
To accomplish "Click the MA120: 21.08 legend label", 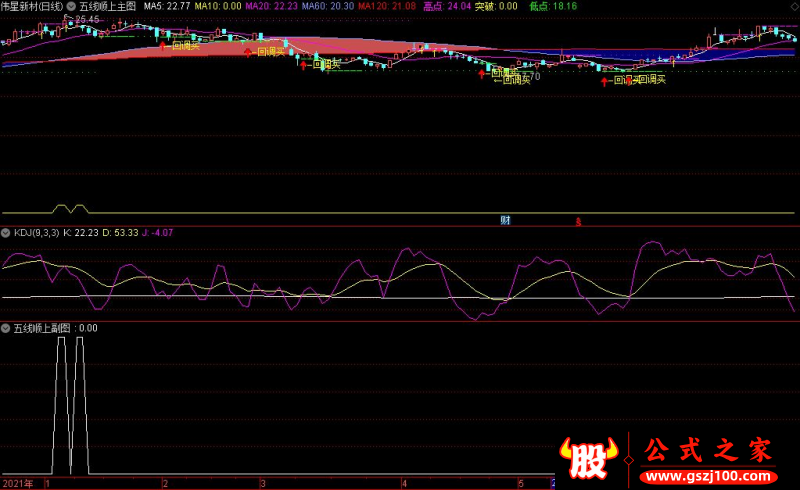I will 387,7.
